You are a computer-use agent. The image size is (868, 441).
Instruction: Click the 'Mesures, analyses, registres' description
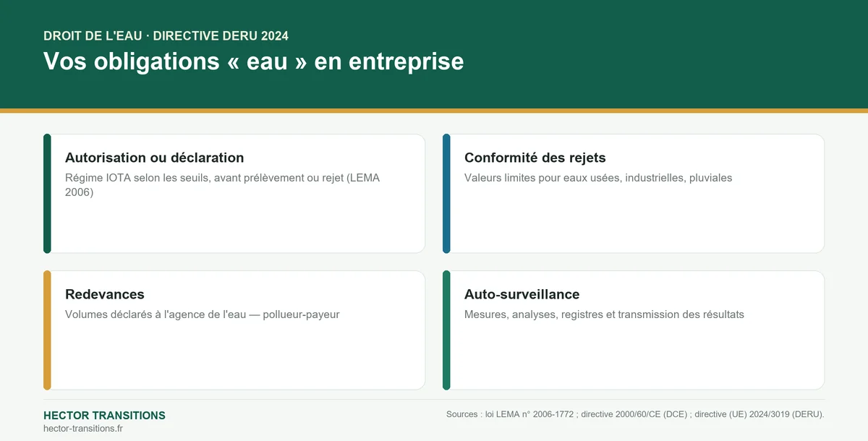[x=604, y=314]
